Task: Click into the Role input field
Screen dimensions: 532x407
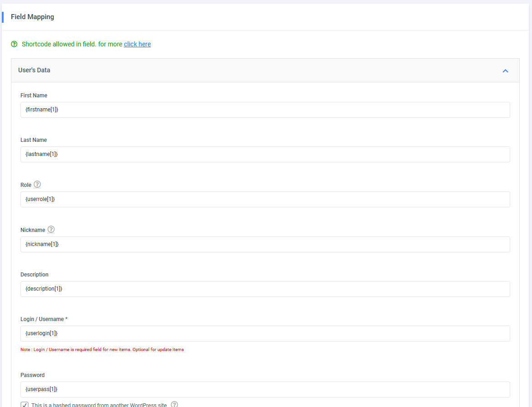Action: point(265,199)
